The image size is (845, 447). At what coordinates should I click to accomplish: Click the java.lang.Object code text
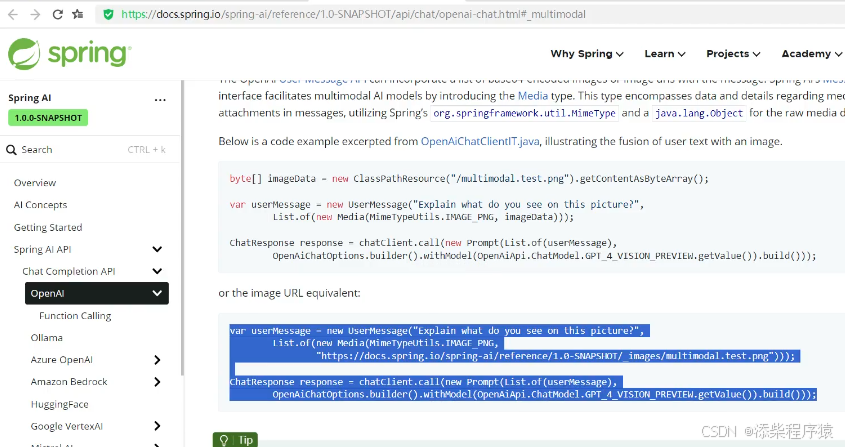pyautogui.click(x=699, y=113)
